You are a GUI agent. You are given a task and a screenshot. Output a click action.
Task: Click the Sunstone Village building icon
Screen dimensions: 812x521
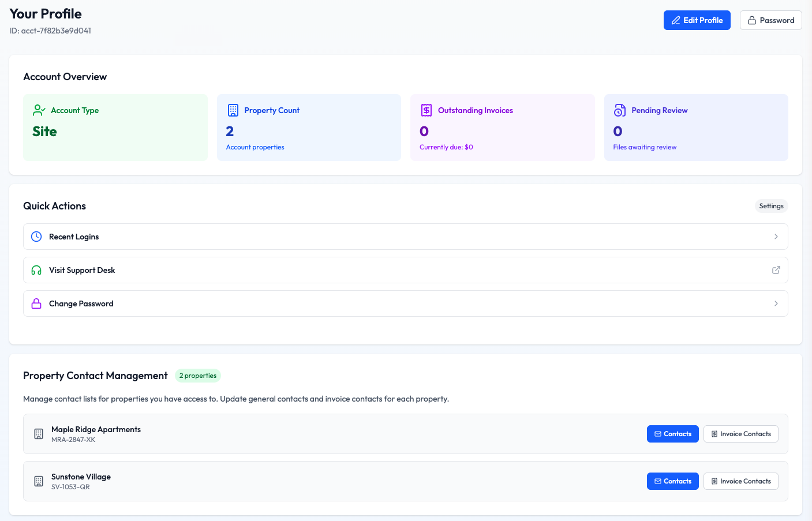[x=39, y=481]
